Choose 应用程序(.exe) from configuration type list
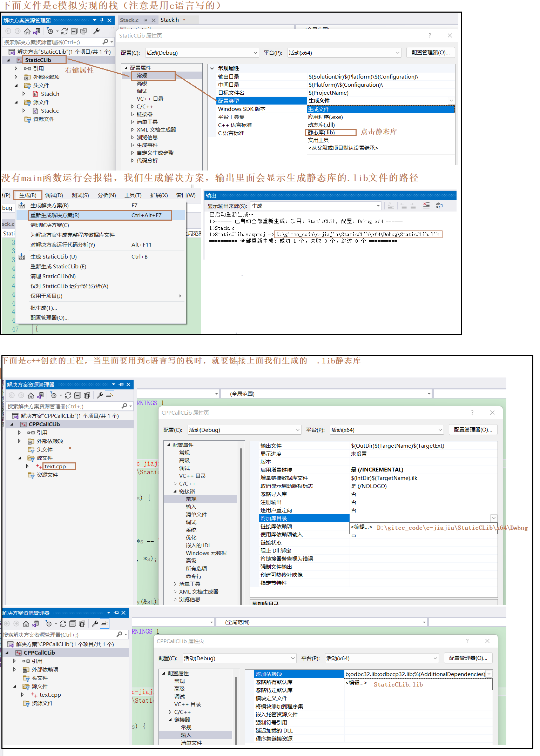Screen dimensions: 540x756 tap(325, 117)
